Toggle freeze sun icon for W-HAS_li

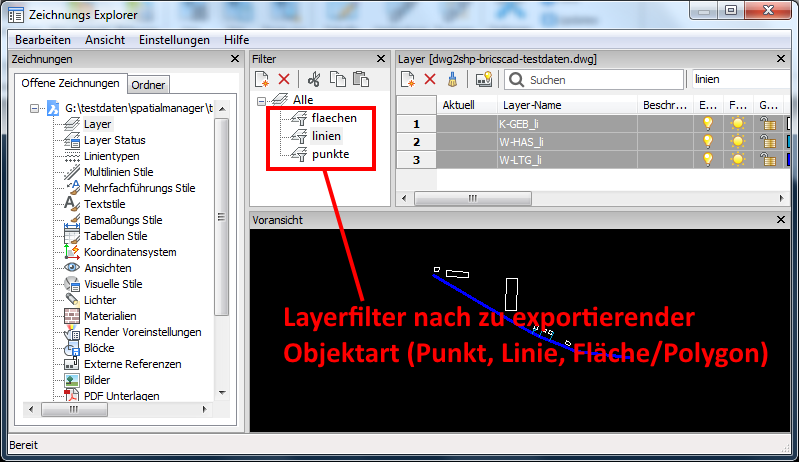[x=737, y=142]
